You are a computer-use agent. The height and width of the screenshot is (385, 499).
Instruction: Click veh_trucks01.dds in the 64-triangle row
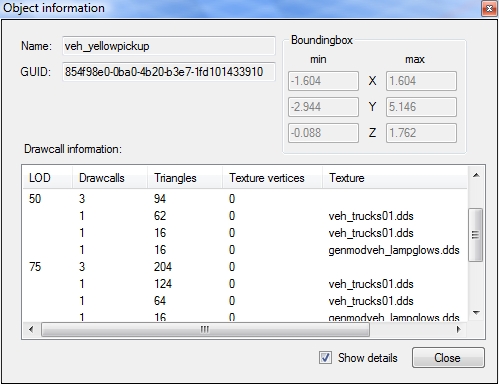(x=371, y=301)
